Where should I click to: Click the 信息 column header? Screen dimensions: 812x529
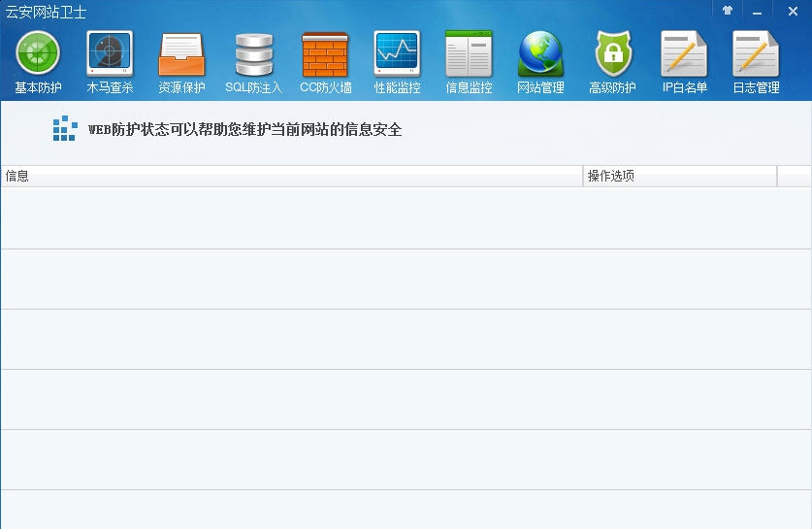(x=292, y=176)
